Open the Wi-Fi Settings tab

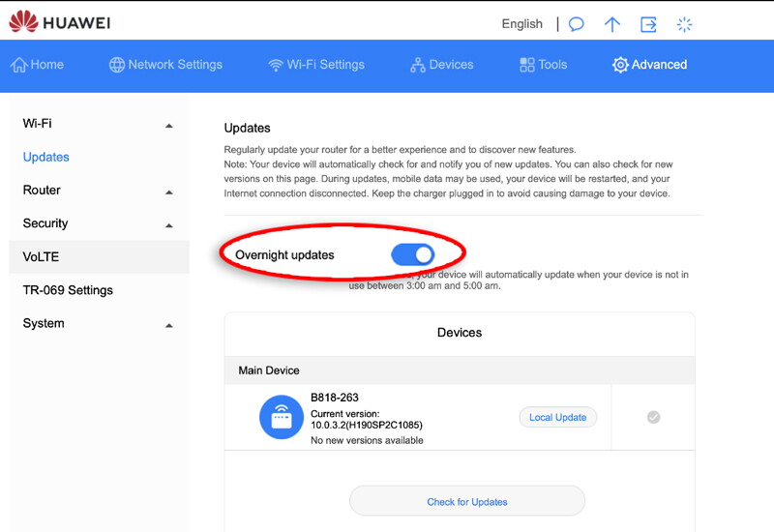coord(316,65)
